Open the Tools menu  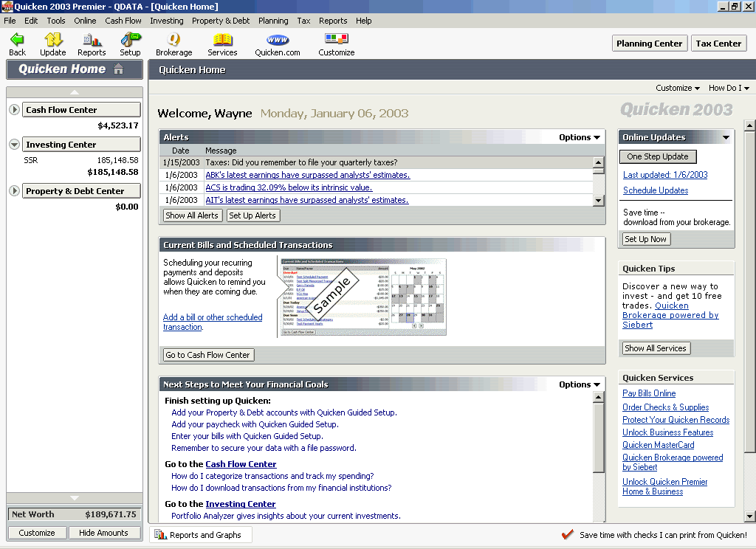click(x=56, y=21)
